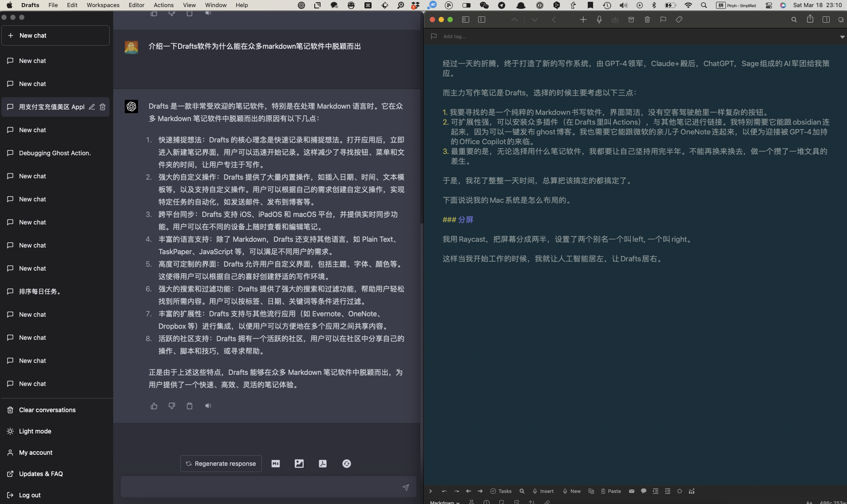Viewport: 847px width, 504px height.
Task: Copy the response with clipboard icon below answer
Action: tap(190, 406)
